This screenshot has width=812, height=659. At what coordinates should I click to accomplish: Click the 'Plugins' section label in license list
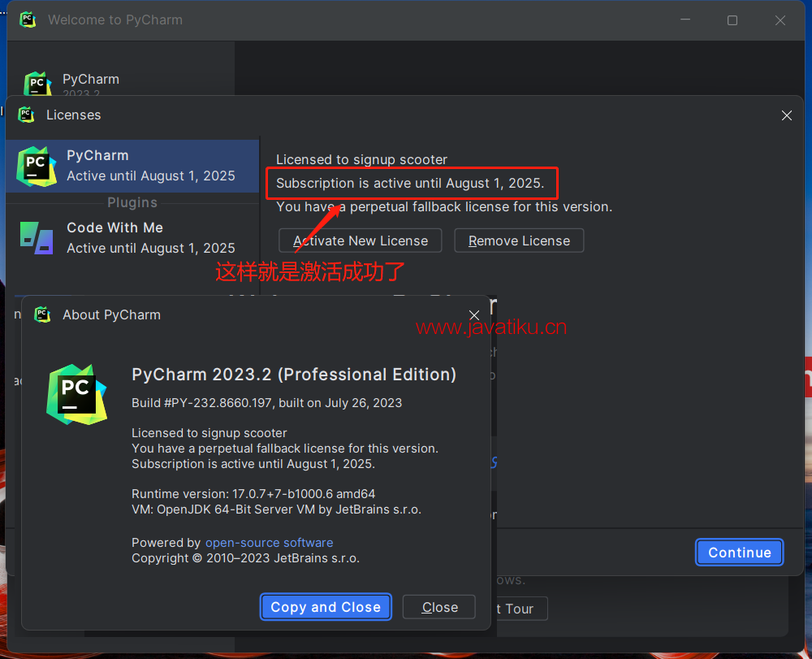click(x=132, y=202)
